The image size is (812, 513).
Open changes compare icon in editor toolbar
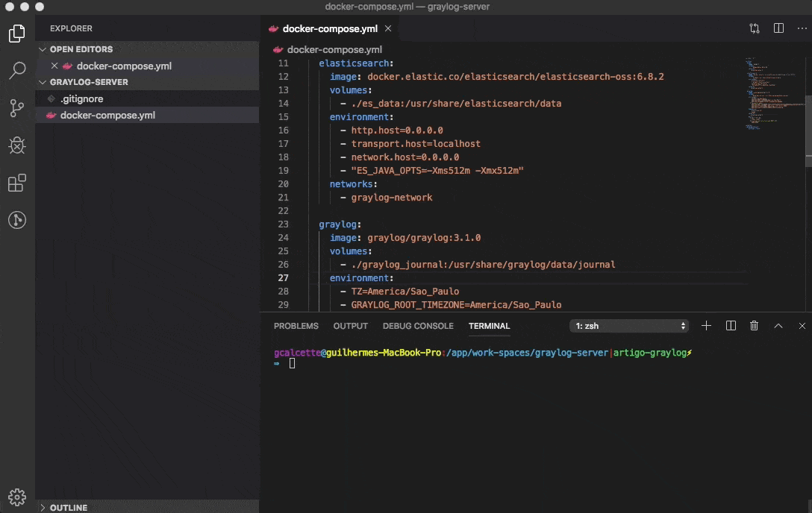pos(755,28)
